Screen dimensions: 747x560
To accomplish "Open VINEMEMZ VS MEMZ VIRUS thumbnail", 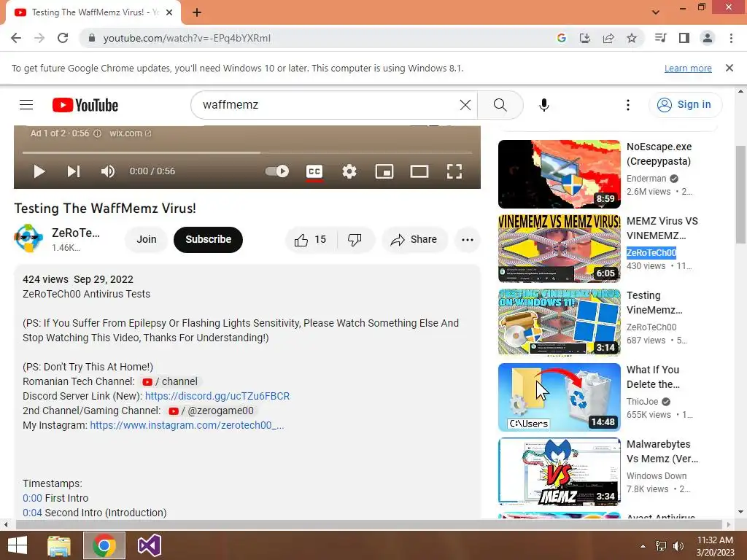I will click(x=560, y=249).
